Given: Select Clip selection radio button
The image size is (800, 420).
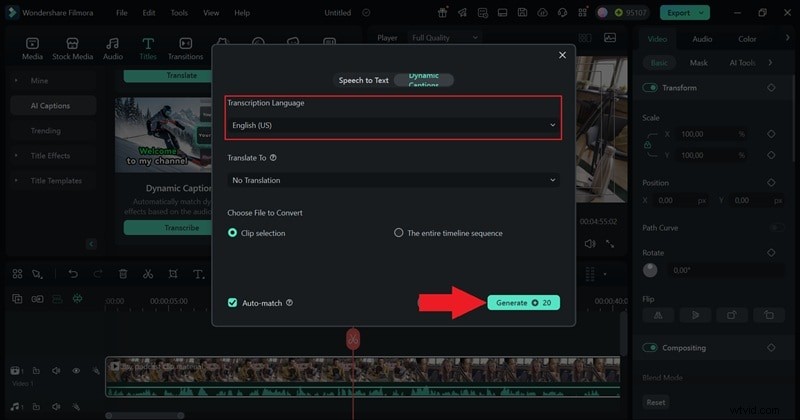Looking at the screenshot, I should coord(232,233).
